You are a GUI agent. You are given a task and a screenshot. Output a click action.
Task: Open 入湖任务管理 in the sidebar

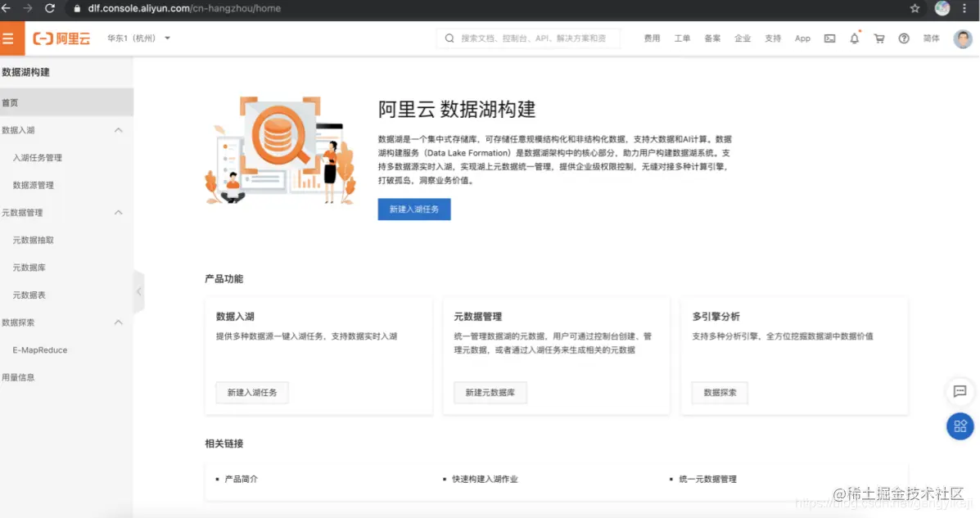[x=38, y=157]
